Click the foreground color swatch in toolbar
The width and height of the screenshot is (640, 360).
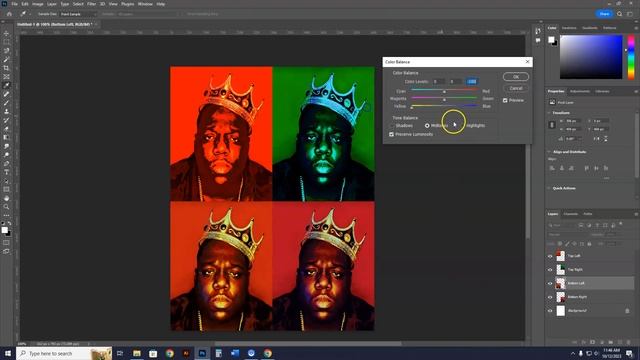pyautogui.click(x=4, y=230)
